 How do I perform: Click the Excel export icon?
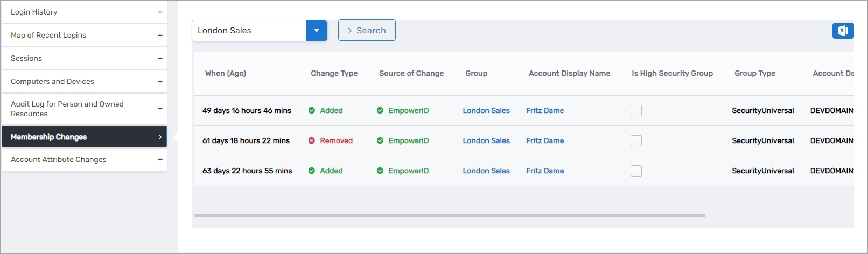point(843,31)
